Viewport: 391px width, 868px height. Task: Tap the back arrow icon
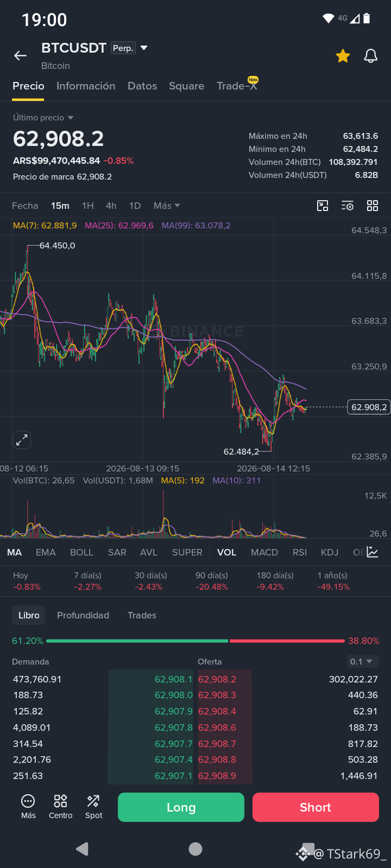[x=20, y=55]
